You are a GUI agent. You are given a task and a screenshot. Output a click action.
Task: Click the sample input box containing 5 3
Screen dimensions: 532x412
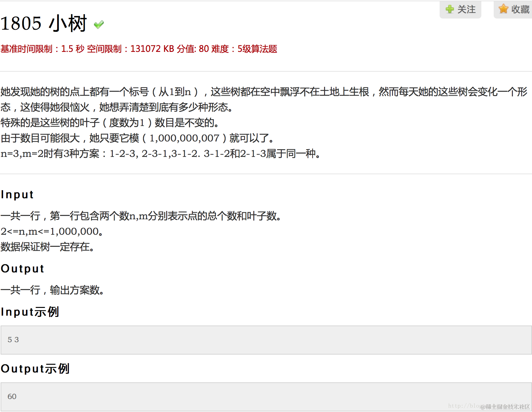[x=266, y=340]
